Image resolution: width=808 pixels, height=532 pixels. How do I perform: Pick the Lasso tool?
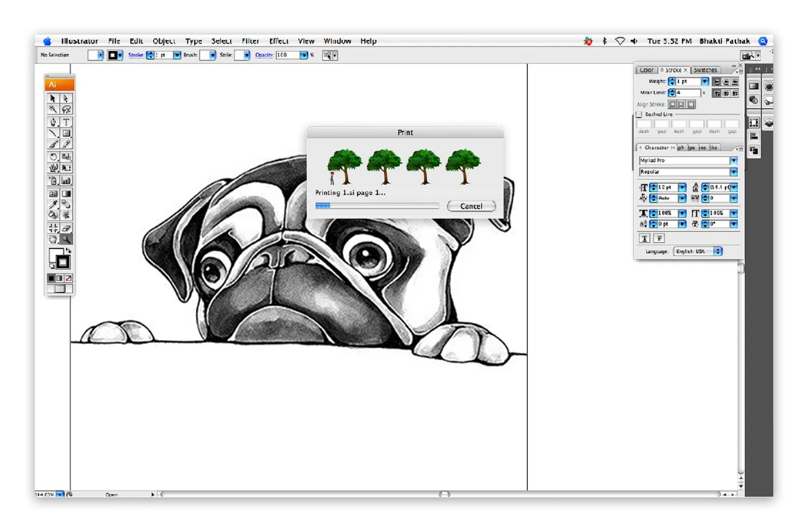point(66,109)
